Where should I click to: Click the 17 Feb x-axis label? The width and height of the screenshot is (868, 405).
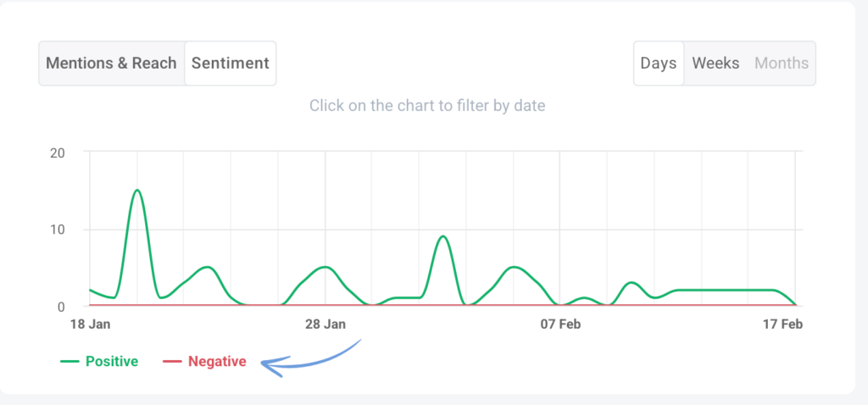782,325
